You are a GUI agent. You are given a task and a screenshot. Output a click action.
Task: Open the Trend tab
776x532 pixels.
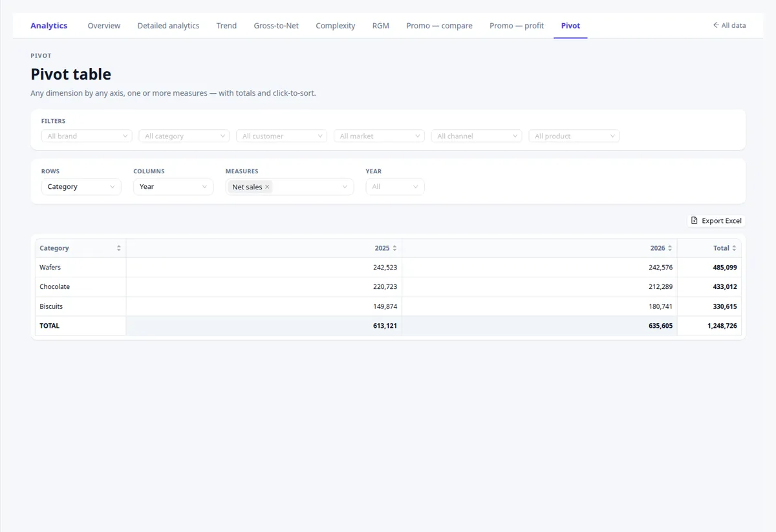226,26
